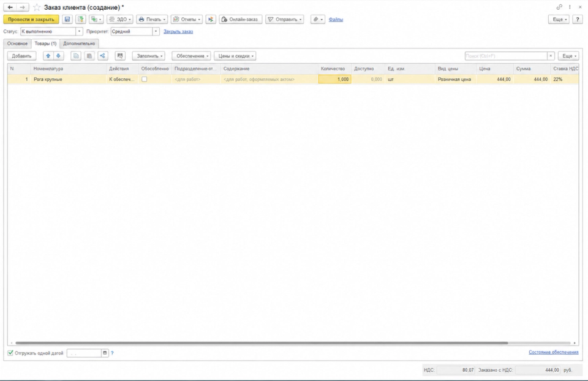Viewport: 588px width, 381px height.
Task: Post the document with the green-arrow icon
Action: [x=81, y=19]
